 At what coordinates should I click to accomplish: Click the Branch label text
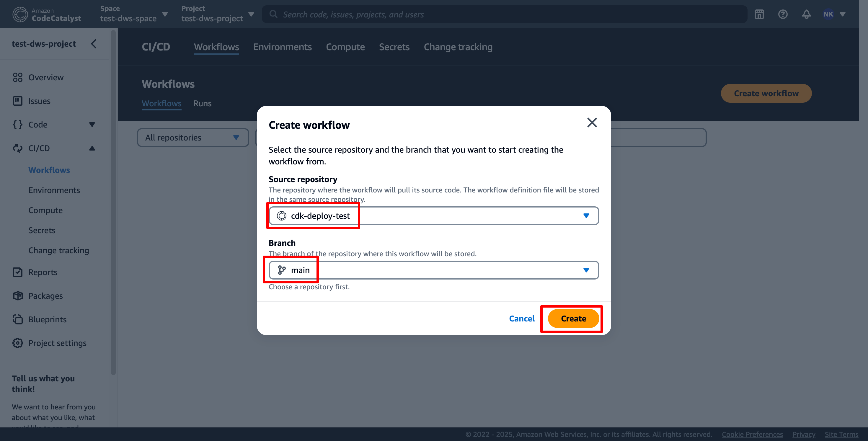282,243
